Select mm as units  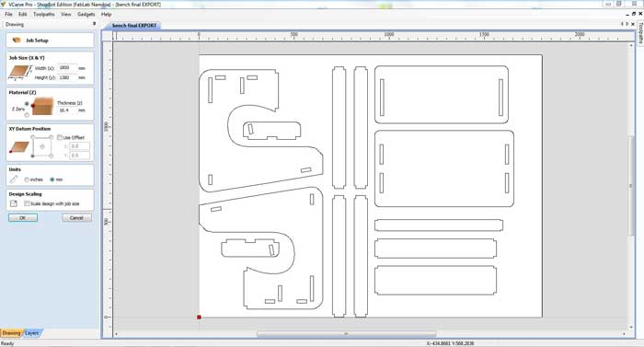point(52,179)
